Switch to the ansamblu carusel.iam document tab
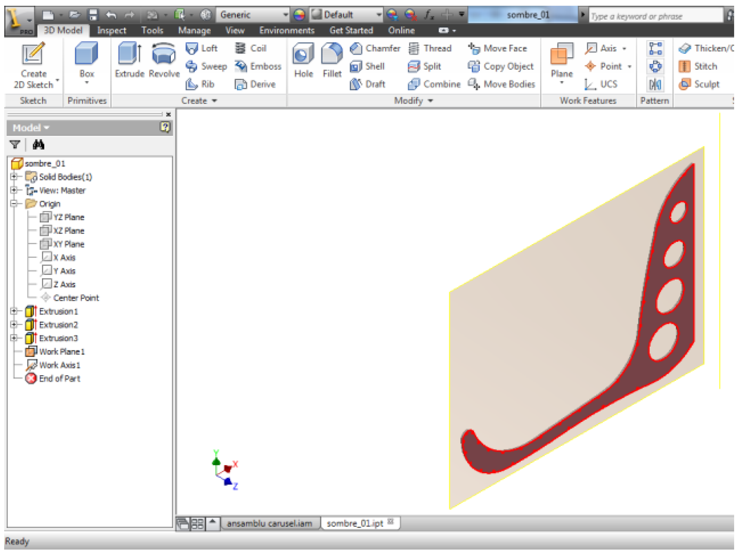The image size is (743, 560). (269, 523)
